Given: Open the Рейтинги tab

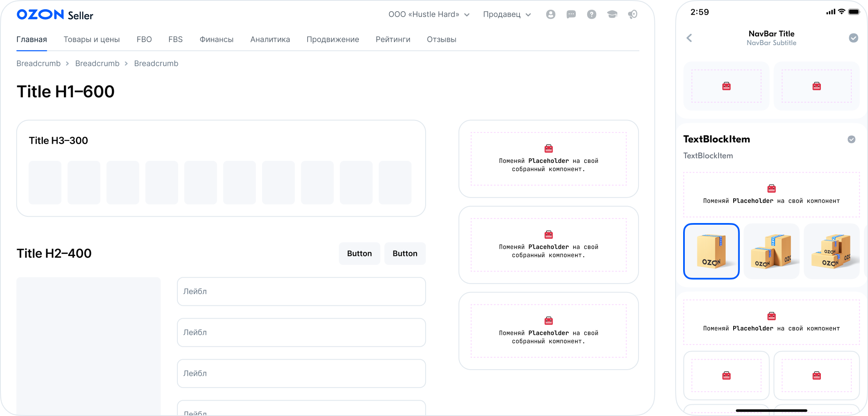Looking at the screenshot, I should (x=393, y=40).
